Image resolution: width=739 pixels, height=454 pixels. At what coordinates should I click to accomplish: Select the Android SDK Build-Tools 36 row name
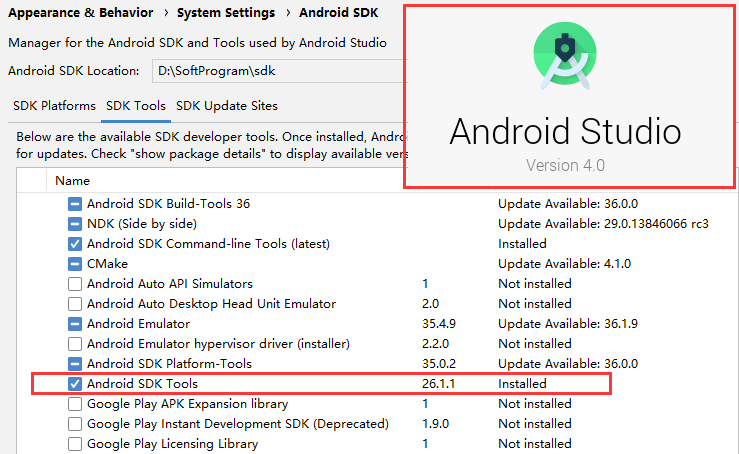click(168, 204)
